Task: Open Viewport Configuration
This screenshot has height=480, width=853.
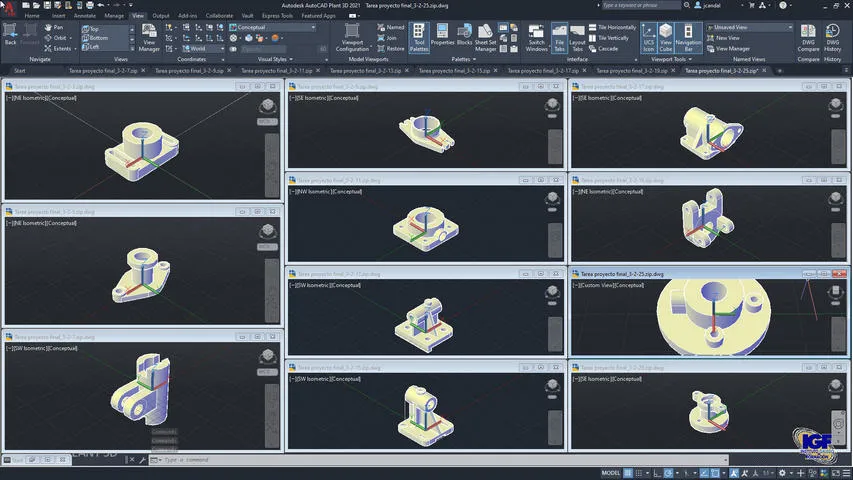Action: pyautogui.click(x=352, y=38)
